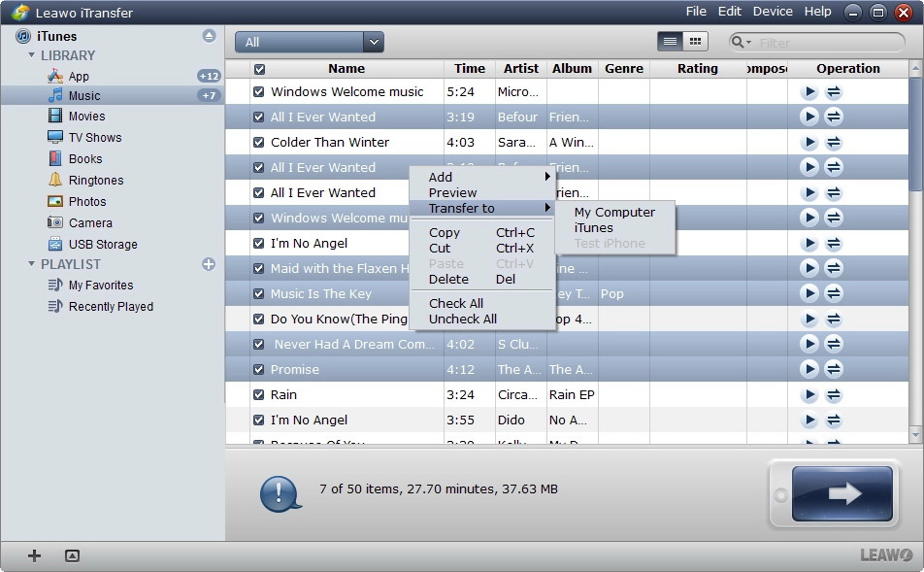Viewport: 924px width, 572px height.
Task: Collapse the LIBRARY tree section
Action: [x=32, y=55]
